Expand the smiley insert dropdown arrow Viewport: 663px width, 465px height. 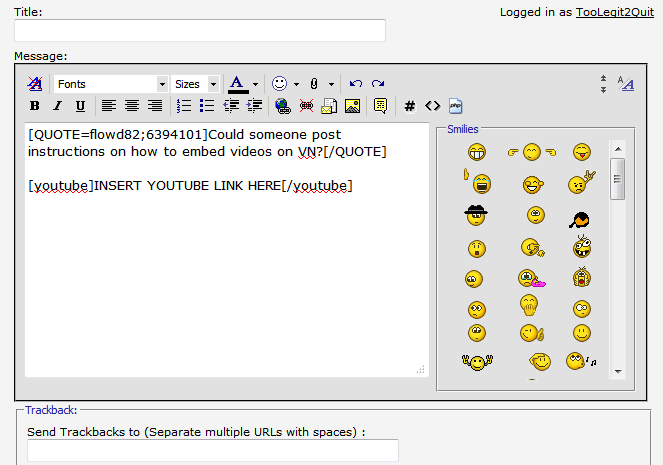pyautogui.click(x=296, y=84)
